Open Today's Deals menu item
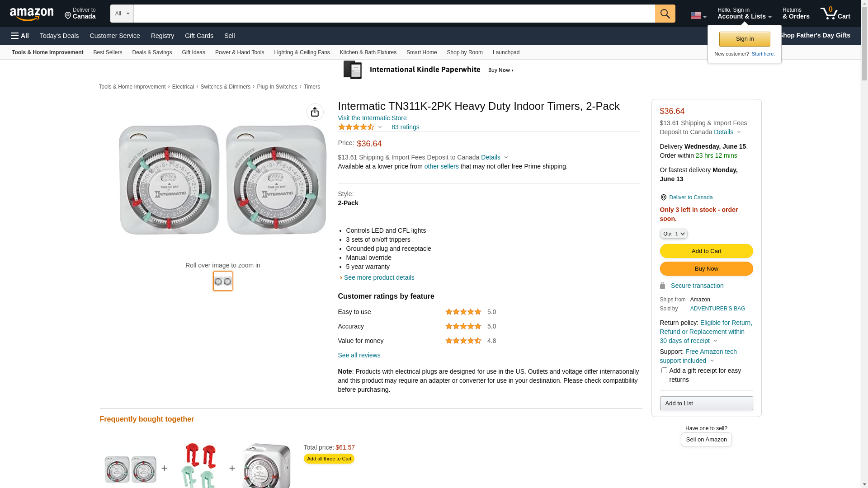 (59, 36)
